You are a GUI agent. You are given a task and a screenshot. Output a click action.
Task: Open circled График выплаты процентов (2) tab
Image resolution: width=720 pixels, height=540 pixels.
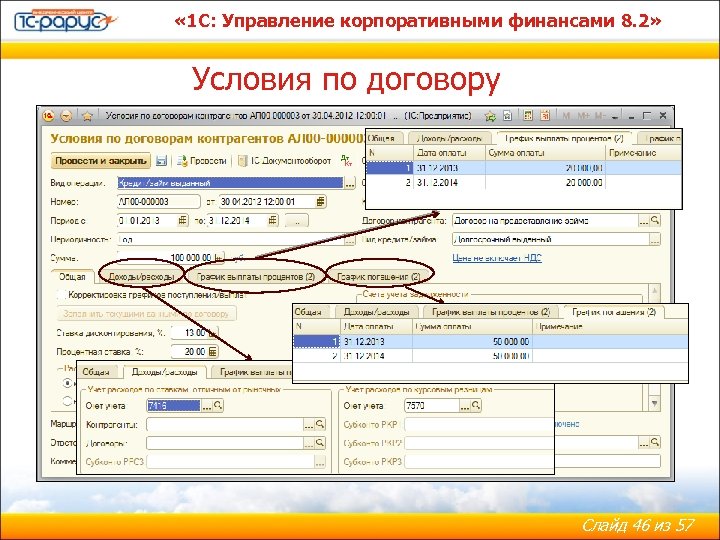[x=255, y=277]
